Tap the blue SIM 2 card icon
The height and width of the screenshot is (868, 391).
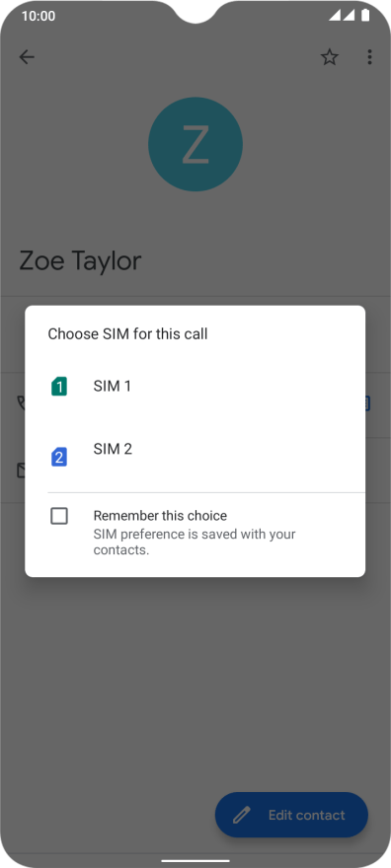pos(59,458)
